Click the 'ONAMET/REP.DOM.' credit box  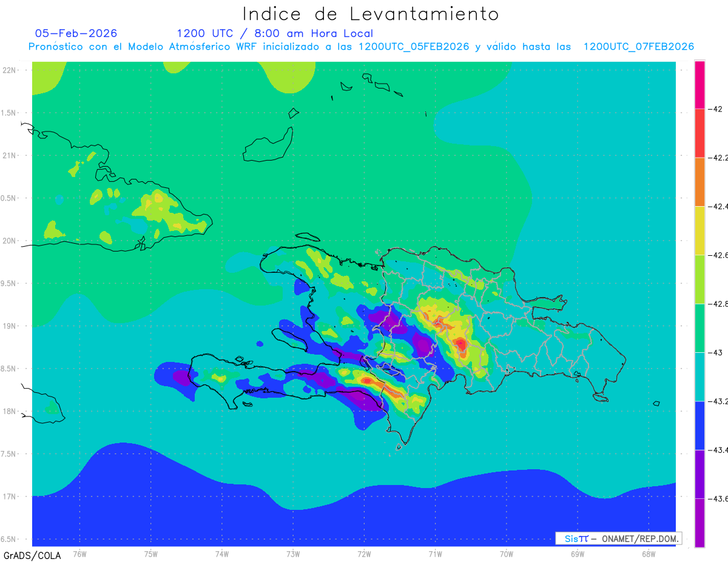[618, 538]
